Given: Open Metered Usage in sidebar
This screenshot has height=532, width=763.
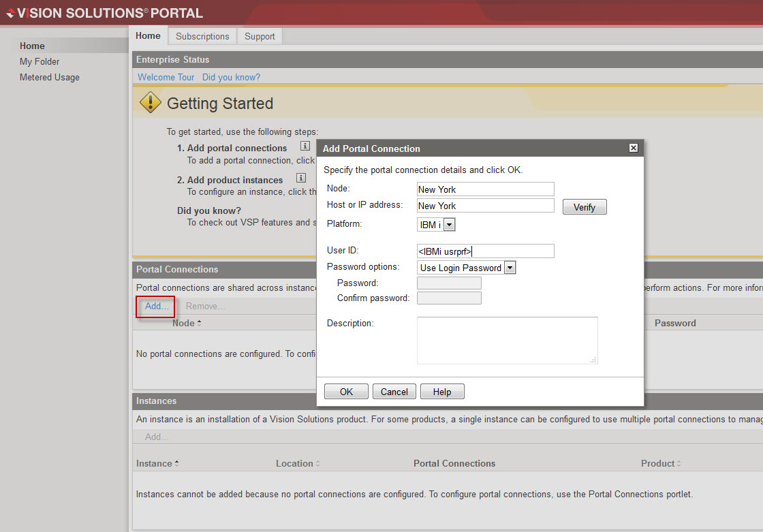Looking at the screenshot, I should click(x=50, y=78).
